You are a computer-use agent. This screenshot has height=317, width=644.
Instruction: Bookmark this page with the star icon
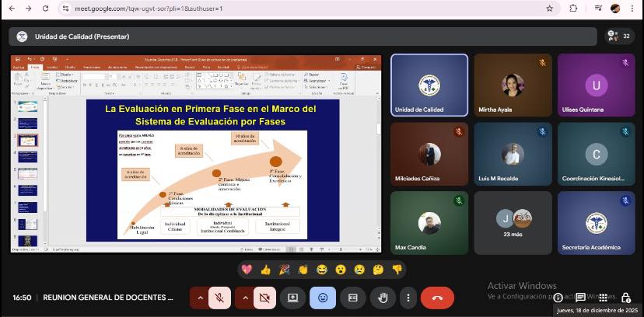(550, 9)
